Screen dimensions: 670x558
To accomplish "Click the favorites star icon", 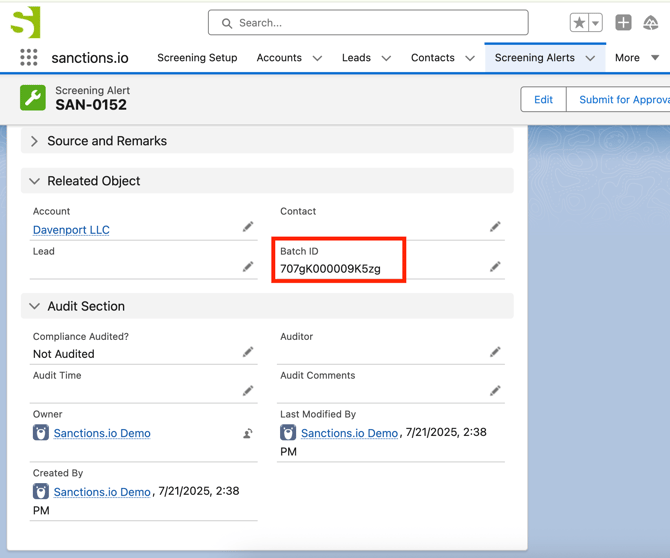I will tap(579, 23).
